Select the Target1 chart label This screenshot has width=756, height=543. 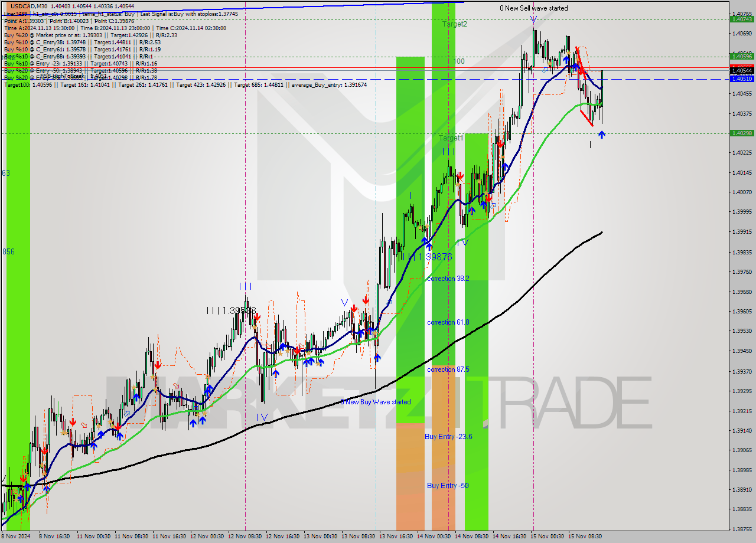pos(451,138)
